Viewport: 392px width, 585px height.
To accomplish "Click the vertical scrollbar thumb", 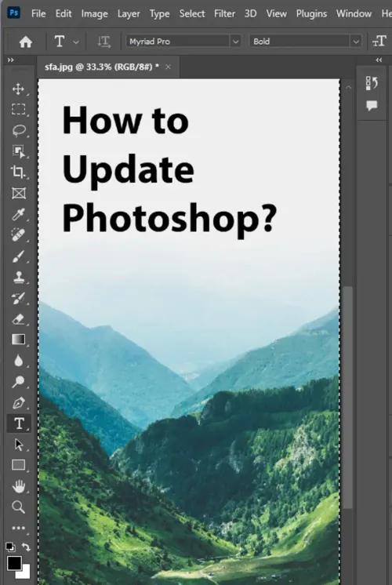I will click(348, 397).
